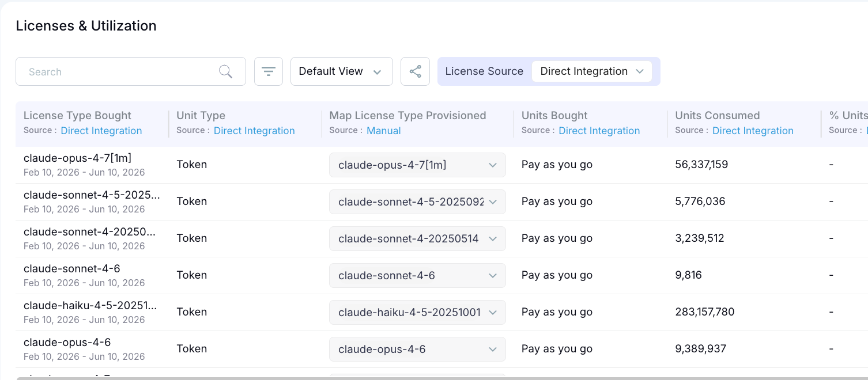The height and width of the screenshot is (380, 868).
Task: Click Token cell in claude-haiku-4-5 row
Action: coord(191,312)
